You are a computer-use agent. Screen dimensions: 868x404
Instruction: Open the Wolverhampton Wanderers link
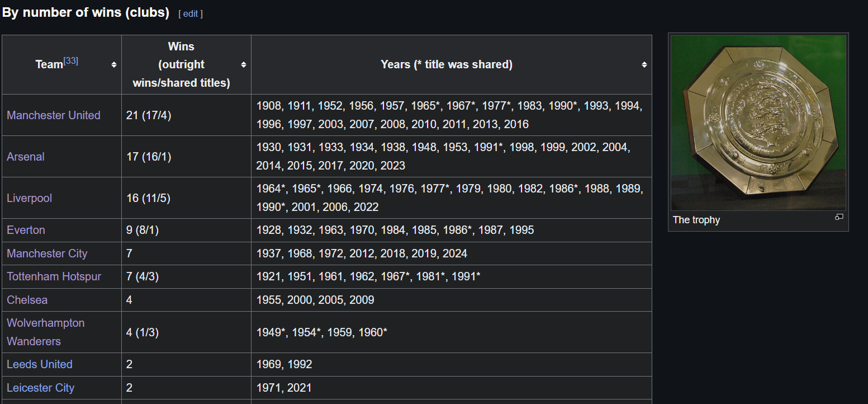pyautogui.click(x=46, y=332)
